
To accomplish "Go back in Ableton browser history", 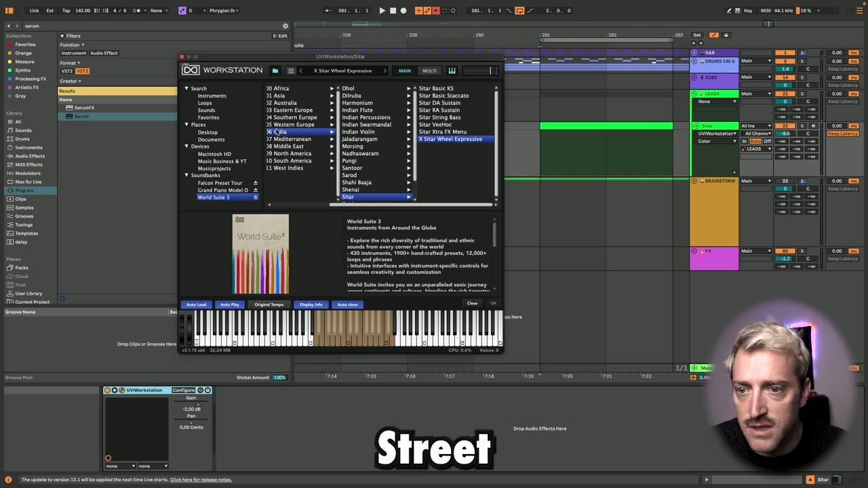I will coord(8,26).
